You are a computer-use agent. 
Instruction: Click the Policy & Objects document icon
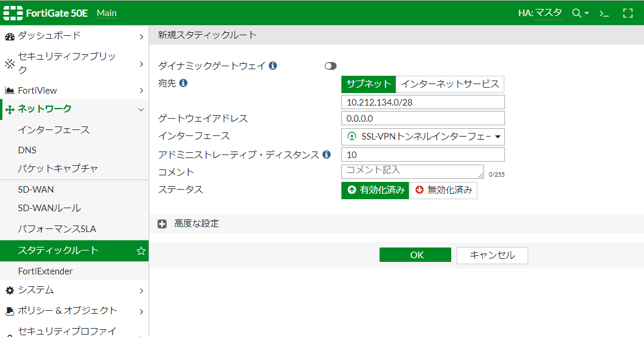coord(10,311)
